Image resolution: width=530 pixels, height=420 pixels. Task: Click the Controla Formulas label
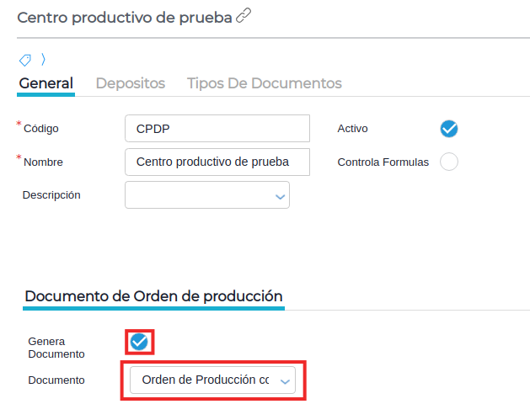click(x=383, y=162)
